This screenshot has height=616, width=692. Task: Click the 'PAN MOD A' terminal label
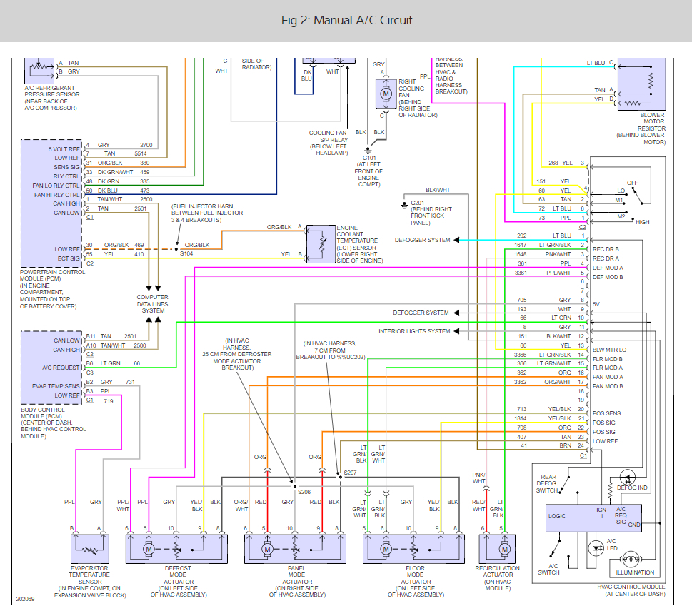pyautogui.click(x=608, y=377)
